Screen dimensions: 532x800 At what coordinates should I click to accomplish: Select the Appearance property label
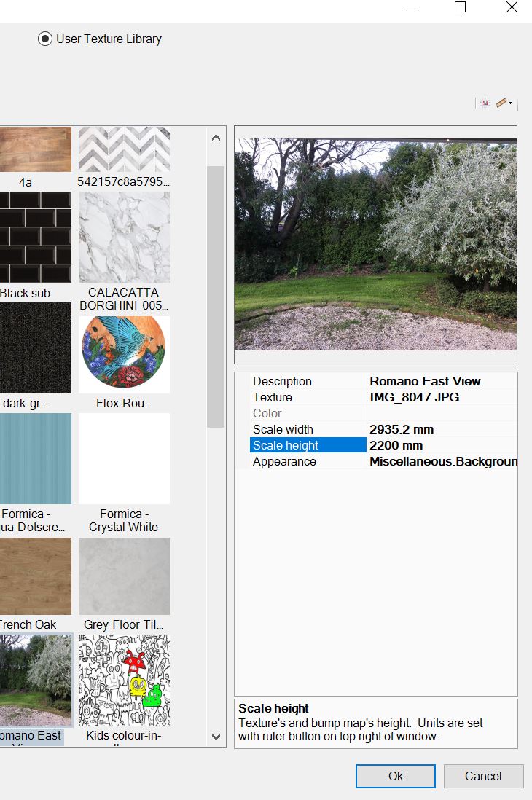[284, 461]
